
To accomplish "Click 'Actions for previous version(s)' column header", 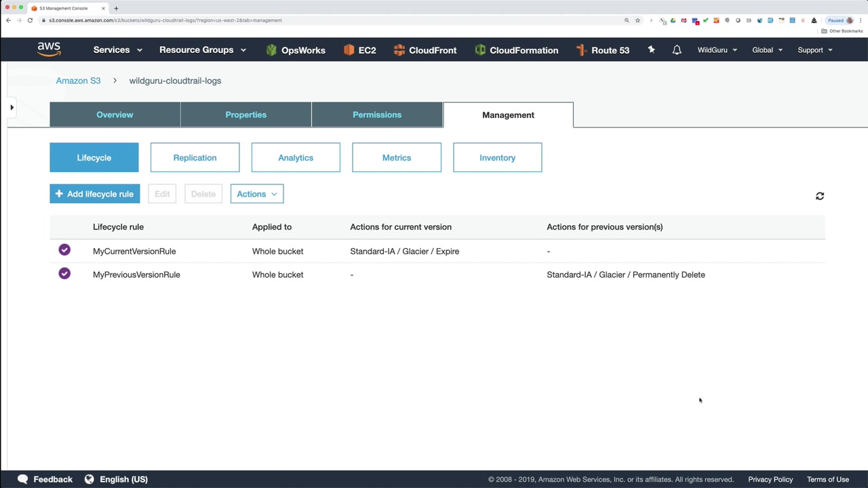I will [x=605, y=227].
